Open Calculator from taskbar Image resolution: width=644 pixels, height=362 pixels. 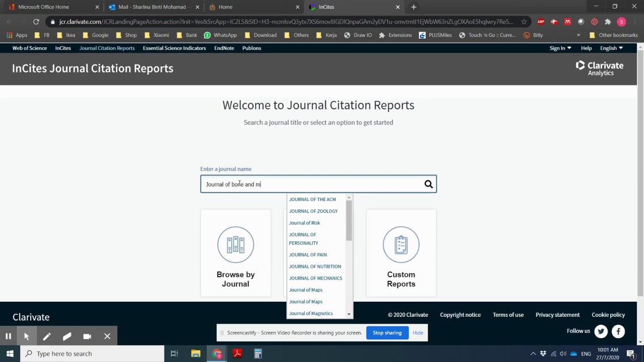tap(258, 353)
